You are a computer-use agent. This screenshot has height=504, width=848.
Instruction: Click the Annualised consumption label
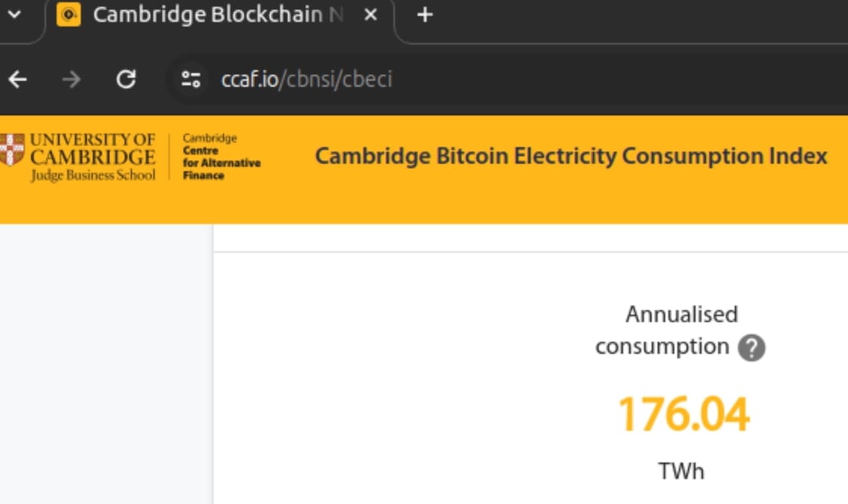click(x=667, y=330)
